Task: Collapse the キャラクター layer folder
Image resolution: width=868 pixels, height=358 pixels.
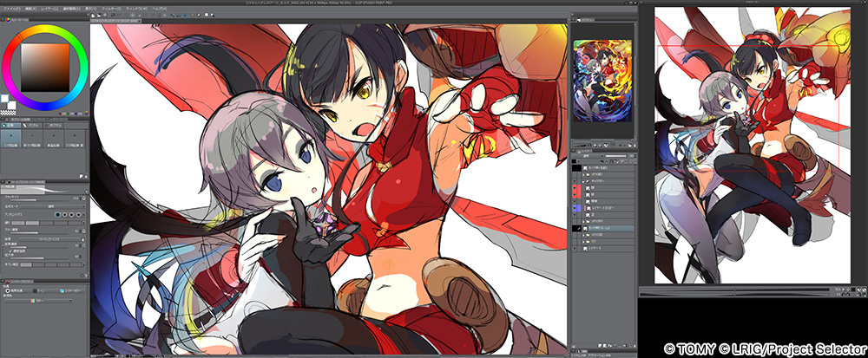Action: coord(583,182)
